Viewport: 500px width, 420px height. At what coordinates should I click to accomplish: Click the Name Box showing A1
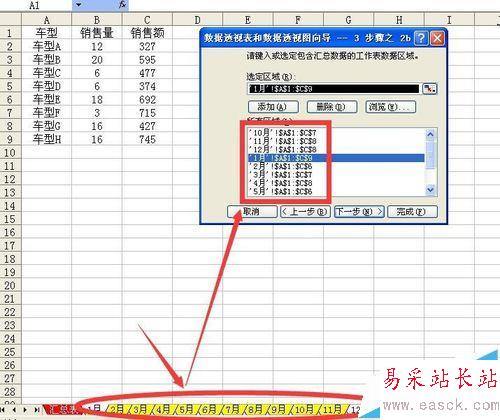36,5
